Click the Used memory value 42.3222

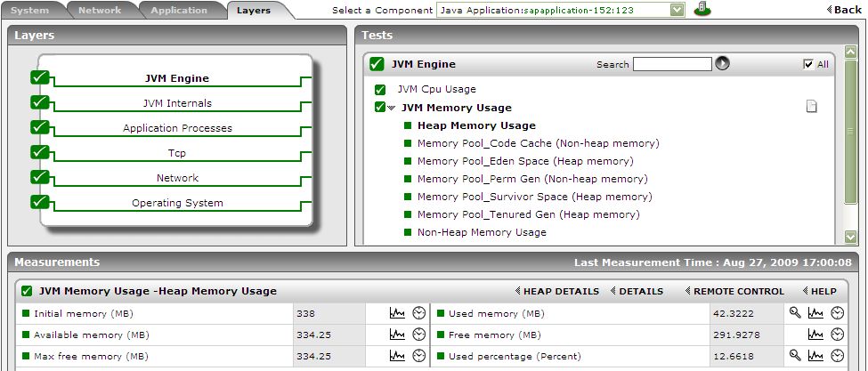(734, 313)
